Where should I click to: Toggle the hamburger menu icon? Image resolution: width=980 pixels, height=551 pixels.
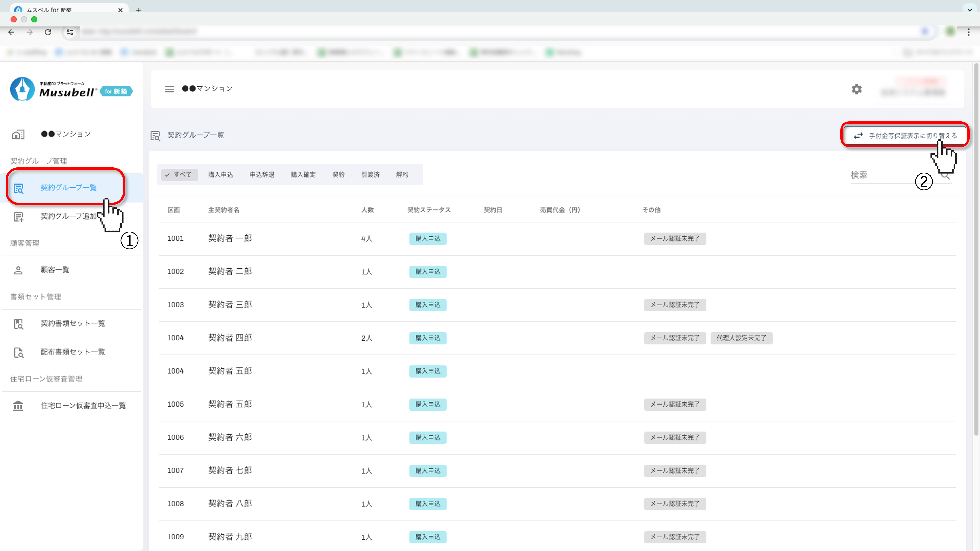point(169,89)
